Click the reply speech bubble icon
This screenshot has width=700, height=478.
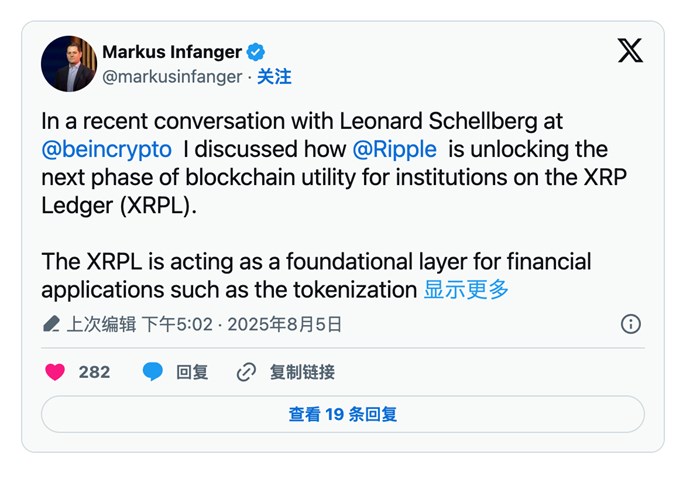[152, 372]
